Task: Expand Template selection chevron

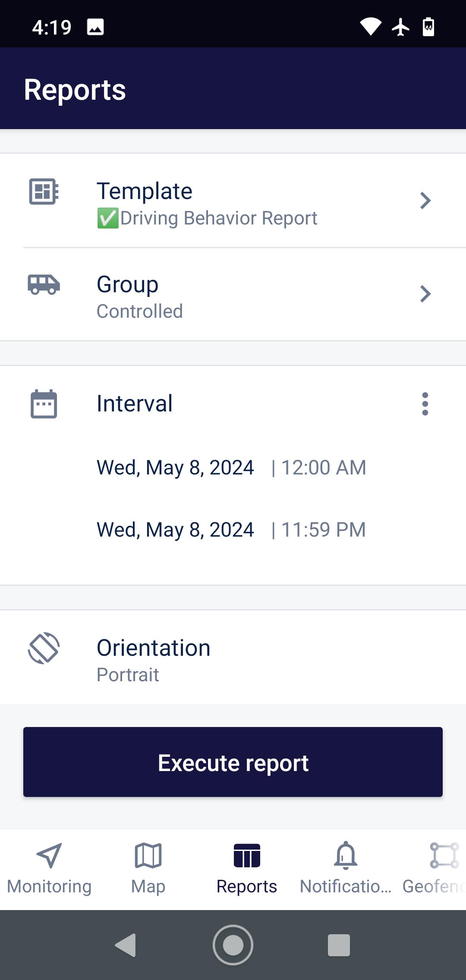Action: (x=425, y=201)
